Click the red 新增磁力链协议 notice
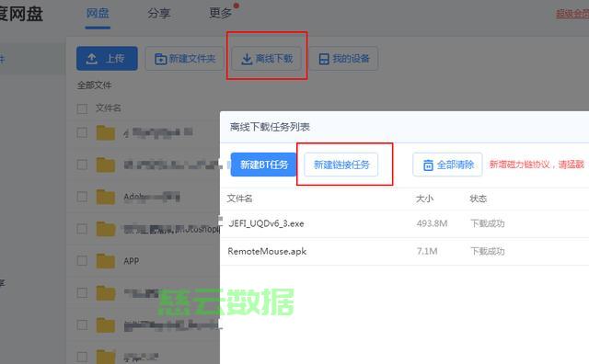 click(537, 165)
